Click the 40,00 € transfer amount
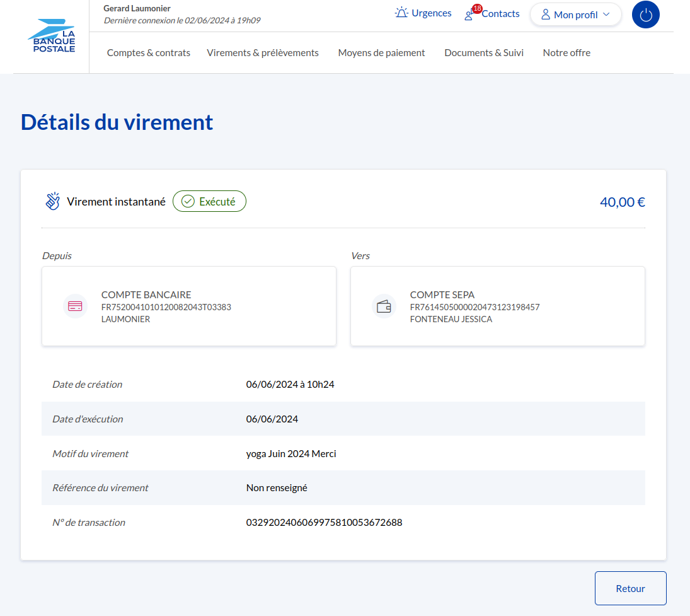Image resolution: width=690 pixels, height=616 pixels. click(x=622, y=202)
